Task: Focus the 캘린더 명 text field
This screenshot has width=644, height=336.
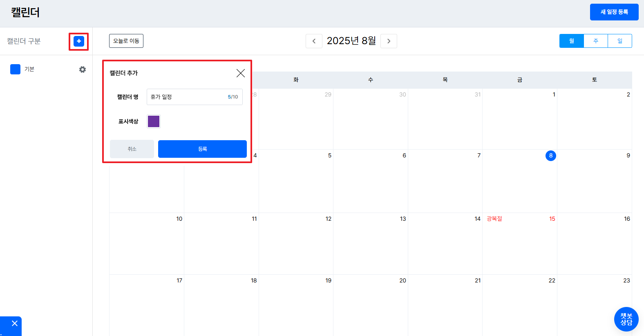Action: tap(186, 97)
